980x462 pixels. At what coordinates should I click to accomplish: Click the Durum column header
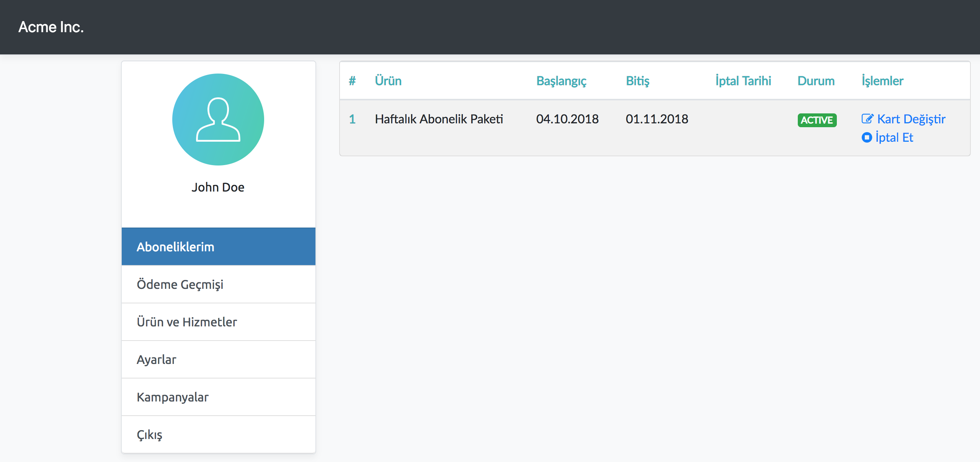coord(816,80)
